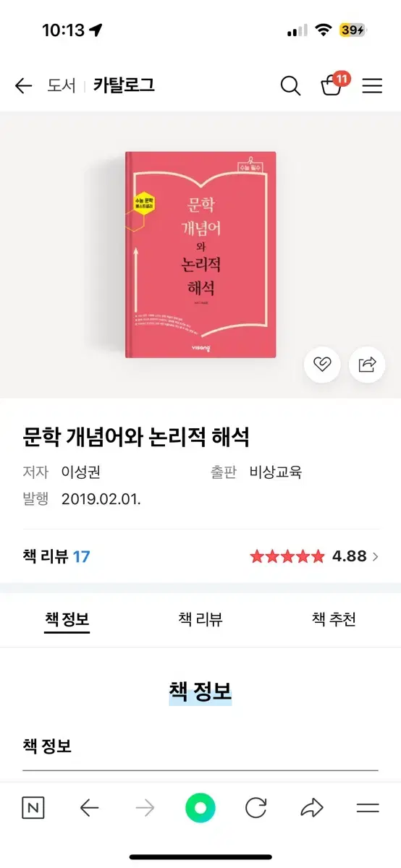Switch to the 책 리뷰 tab
The height and width of the screenshot is (868, 401).
(x=200, y=619)
